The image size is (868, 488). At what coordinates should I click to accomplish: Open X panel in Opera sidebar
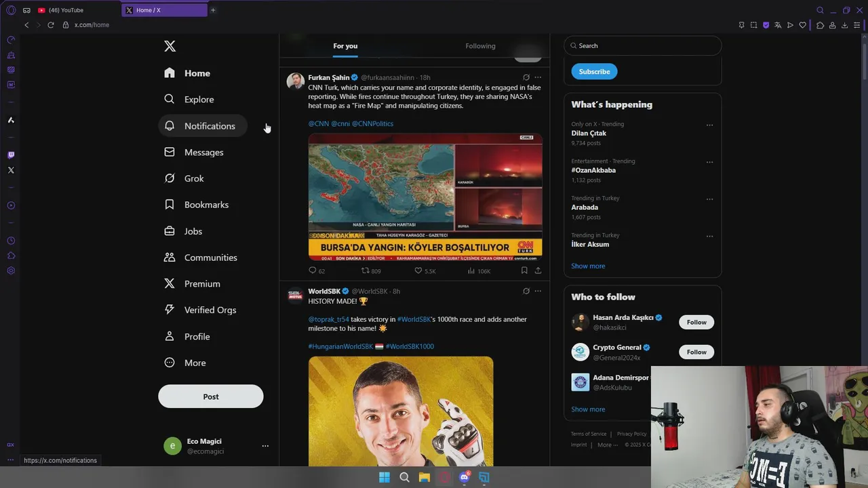[11, 170]
